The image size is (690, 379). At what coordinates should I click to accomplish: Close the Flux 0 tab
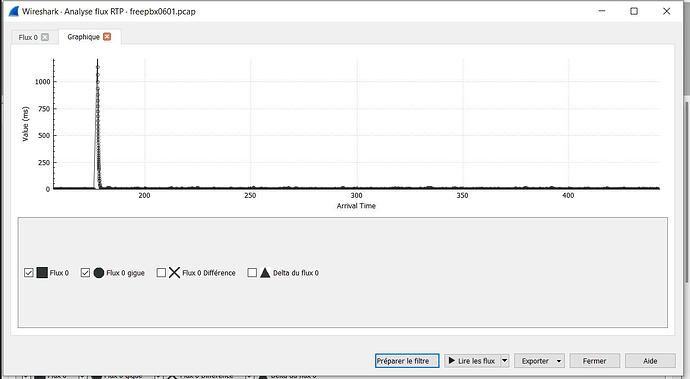coord(45,37)
